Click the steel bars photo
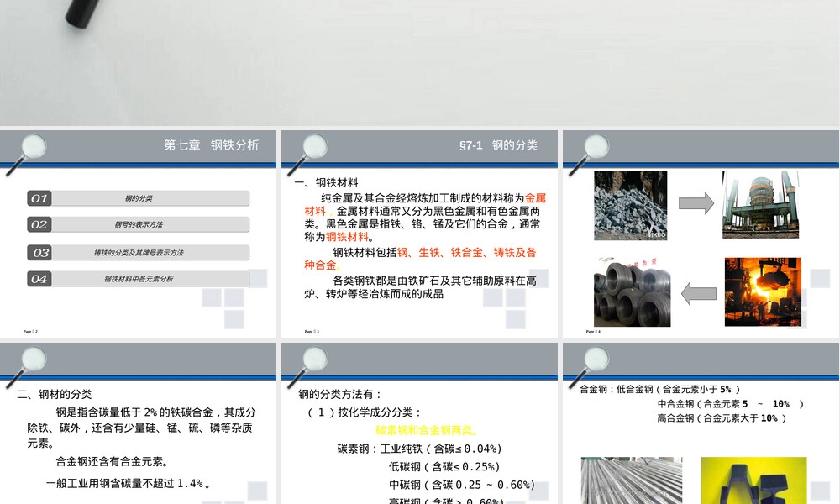This screenshot has width=840, height=504. 632,480
